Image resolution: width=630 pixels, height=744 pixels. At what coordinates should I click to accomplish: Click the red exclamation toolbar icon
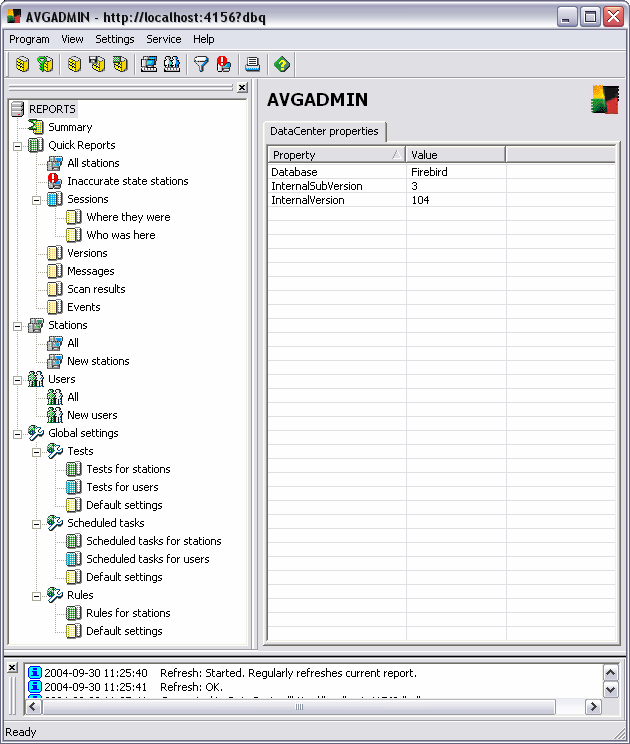[223, 65]
